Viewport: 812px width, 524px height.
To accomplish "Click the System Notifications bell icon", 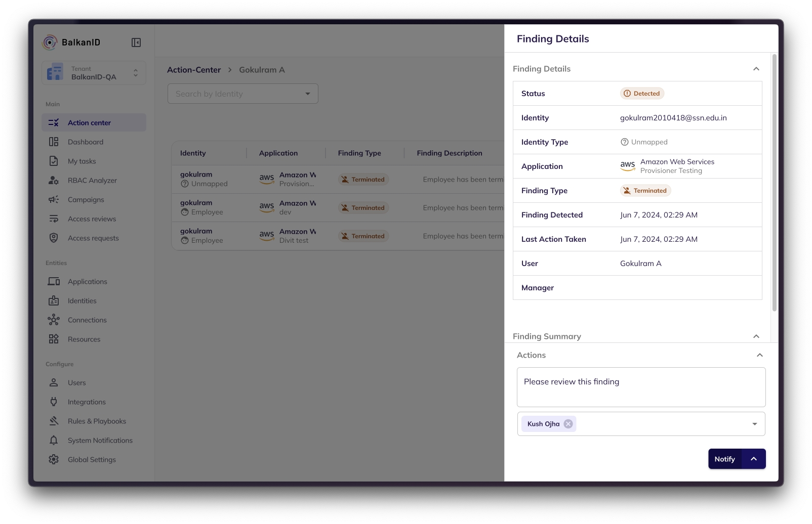I will tap(54, 440).
